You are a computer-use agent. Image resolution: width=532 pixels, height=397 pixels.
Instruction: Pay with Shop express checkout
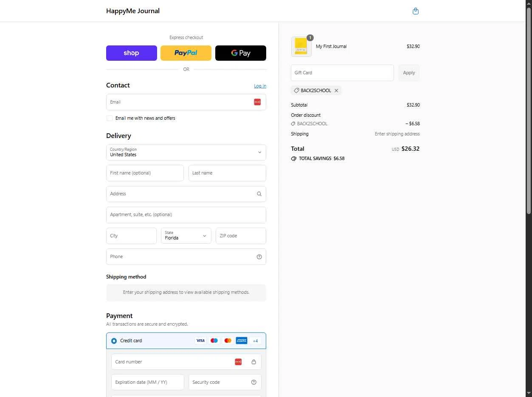(132, 53)
